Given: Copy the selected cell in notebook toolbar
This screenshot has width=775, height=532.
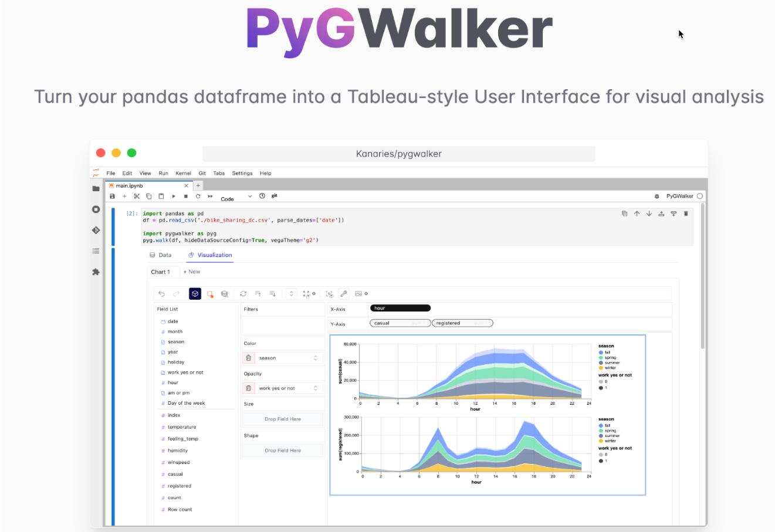Looking at the screenshot, I should [x=149, y=196].
